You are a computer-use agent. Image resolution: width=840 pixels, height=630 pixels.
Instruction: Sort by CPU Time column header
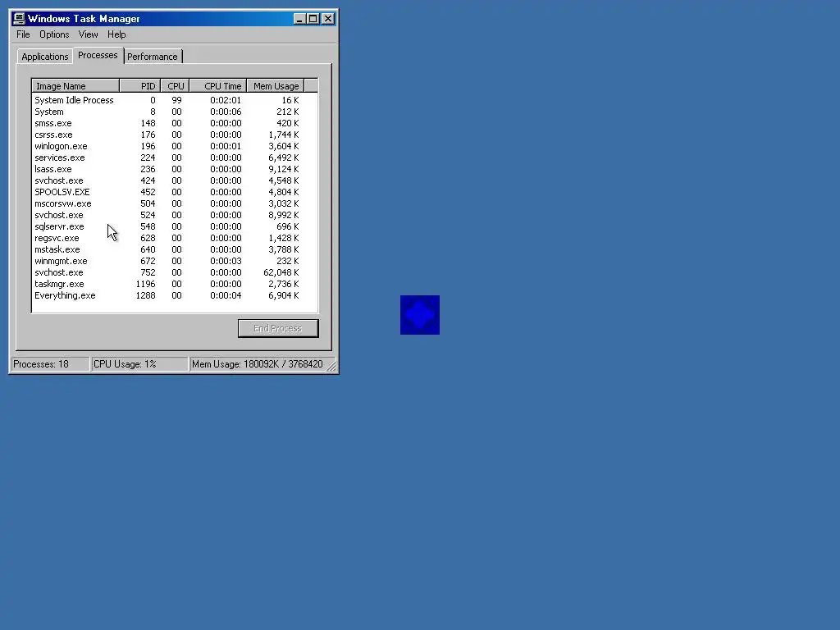point(218,86)
